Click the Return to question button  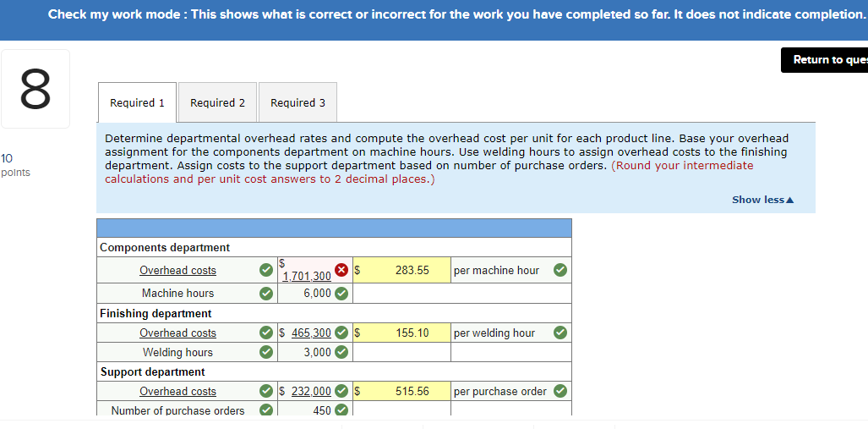[824, 60]
